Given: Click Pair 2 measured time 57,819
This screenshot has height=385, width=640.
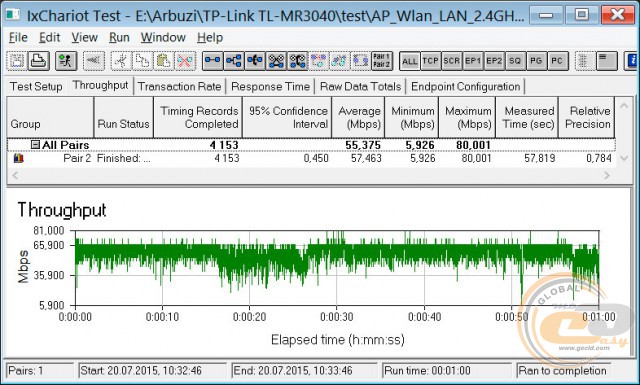Looking at the screenshot, I should pyautogui.click(x=540, y=158).
